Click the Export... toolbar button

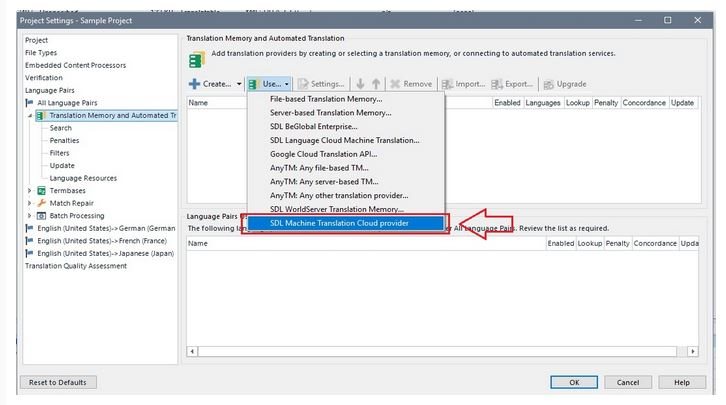point(512,84)
